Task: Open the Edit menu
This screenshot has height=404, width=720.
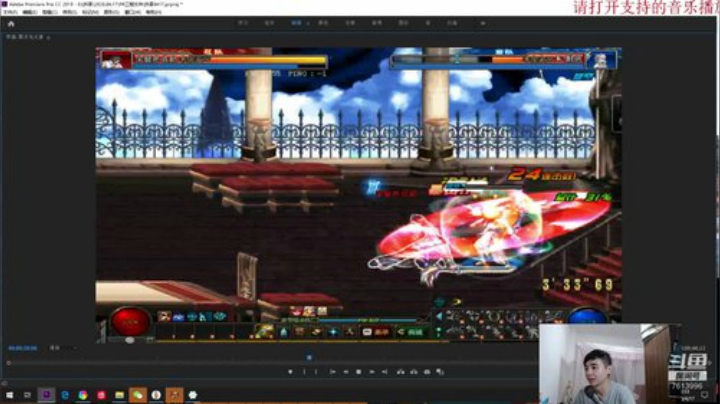Action: click(x=30, y=12)
